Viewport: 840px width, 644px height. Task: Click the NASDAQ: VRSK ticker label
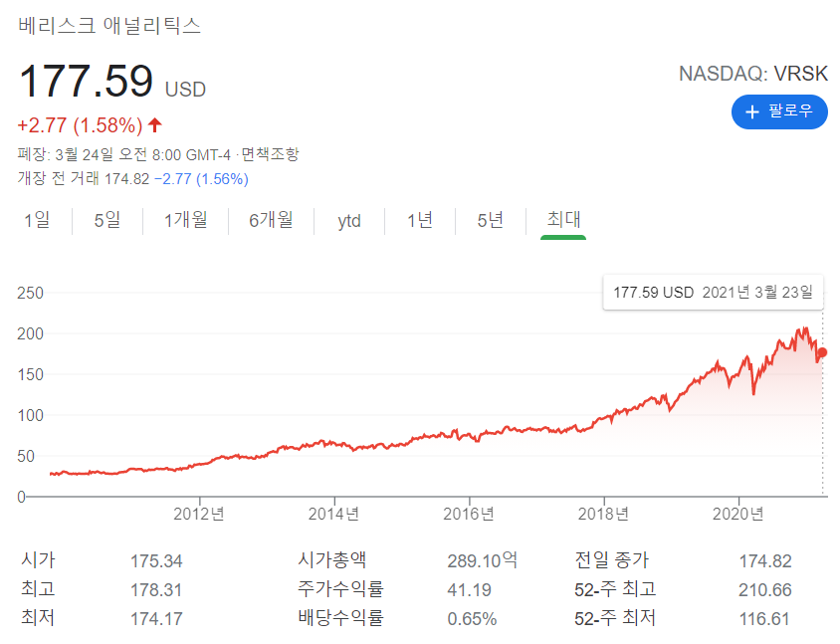click(x=753, y=73)
